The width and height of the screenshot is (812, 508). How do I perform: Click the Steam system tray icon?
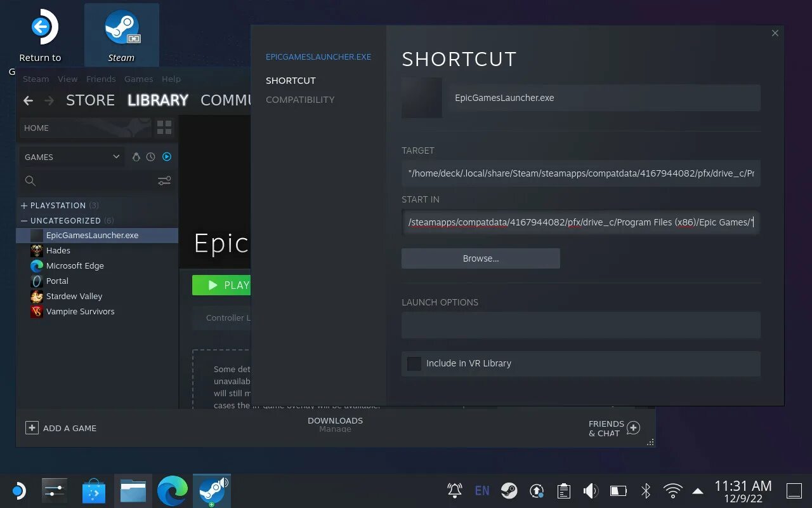pyautogui.click(x=509, y=490)
